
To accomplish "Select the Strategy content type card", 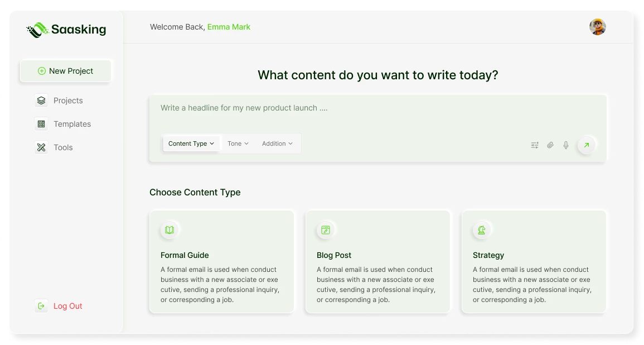I will pos(534,261).
